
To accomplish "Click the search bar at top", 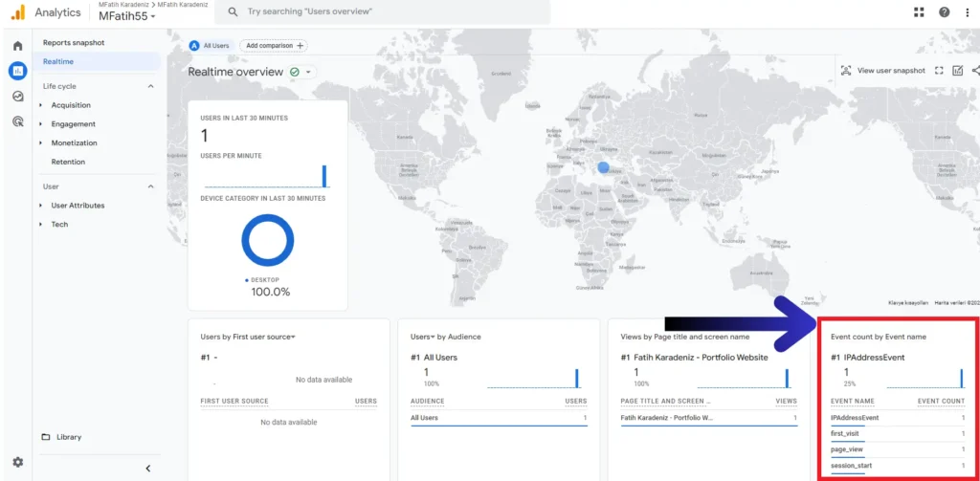I will [383, 11].
